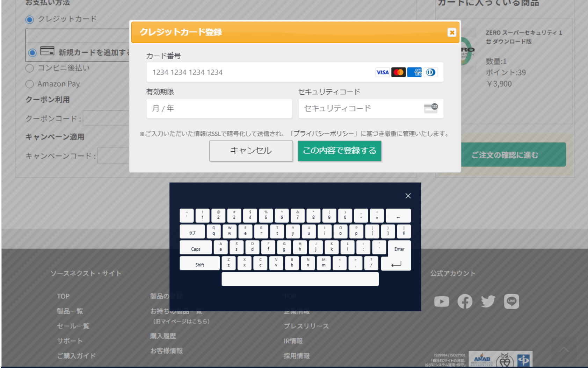
Task: Click the キャンセル button
Action: (251, 151)
